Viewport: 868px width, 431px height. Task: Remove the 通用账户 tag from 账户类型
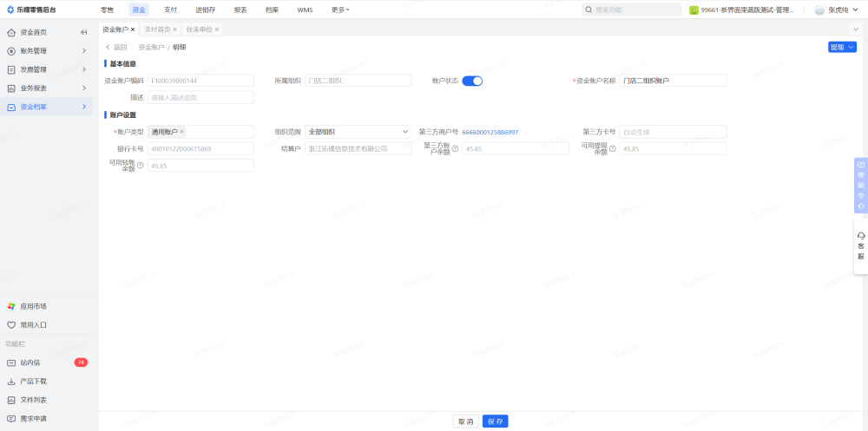click(x=181, y=132)
